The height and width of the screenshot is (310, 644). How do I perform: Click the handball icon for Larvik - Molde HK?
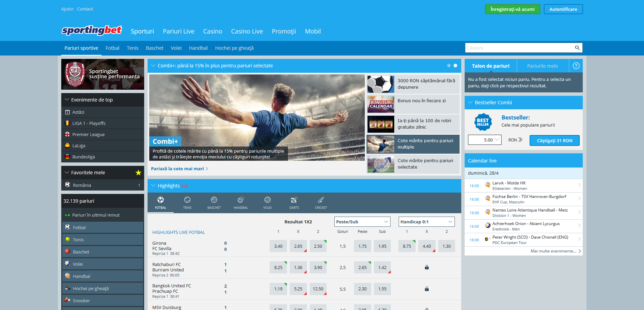click(488, 185)
